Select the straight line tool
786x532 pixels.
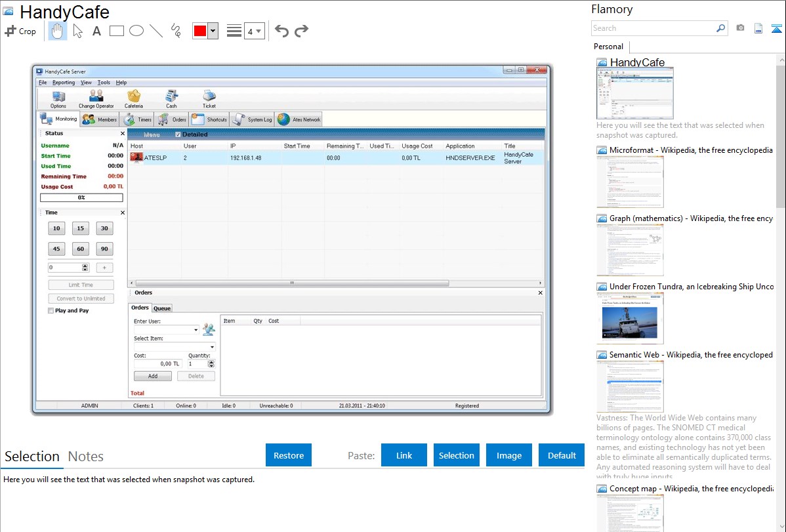(x=156, y=31)
